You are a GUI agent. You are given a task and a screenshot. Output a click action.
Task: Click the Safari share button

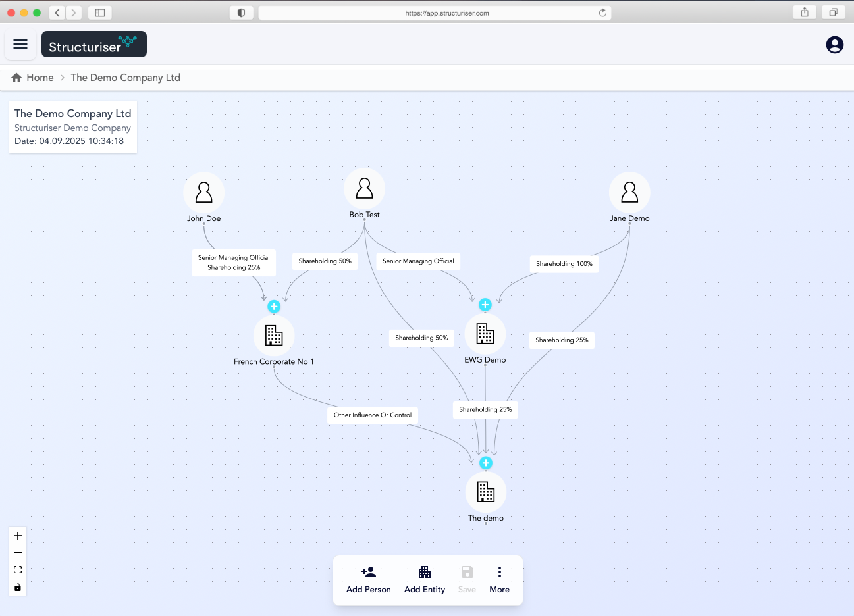(x=805, y=13)
